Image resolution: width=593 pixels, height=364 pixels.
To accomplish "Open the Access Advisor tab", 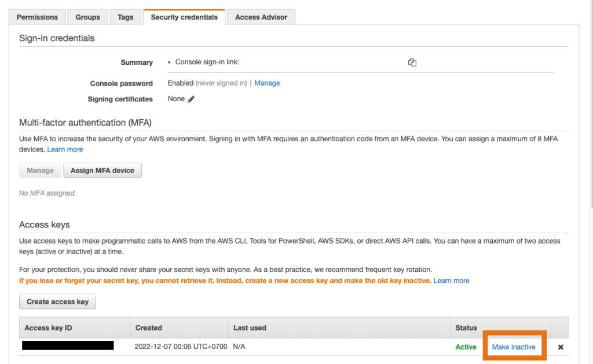I will pyautogui.click(x=261, y=17).
